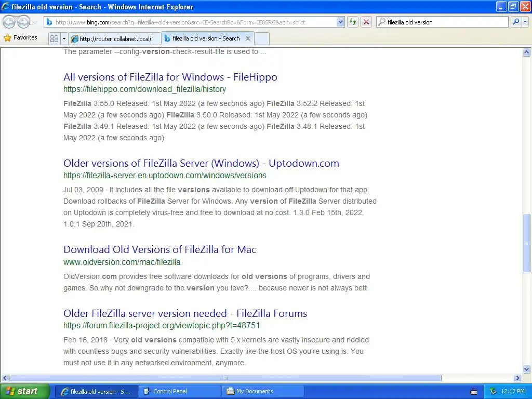This screenshot has width=532, height=399.
Task: Switch to My Documents taskbar window
Action: [263, 392]
